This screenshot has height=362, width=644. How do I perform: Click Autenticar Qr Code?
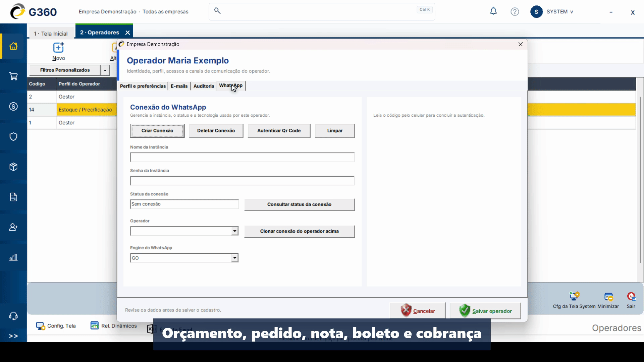click(279, 131)
